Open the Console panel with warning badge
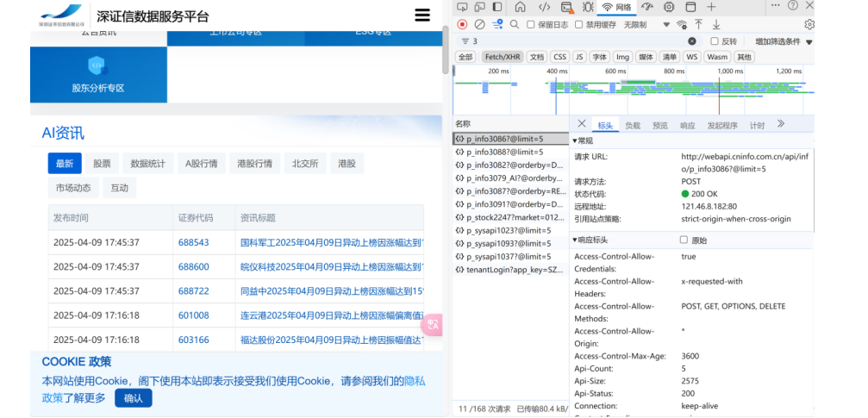 tap(567, 7)
